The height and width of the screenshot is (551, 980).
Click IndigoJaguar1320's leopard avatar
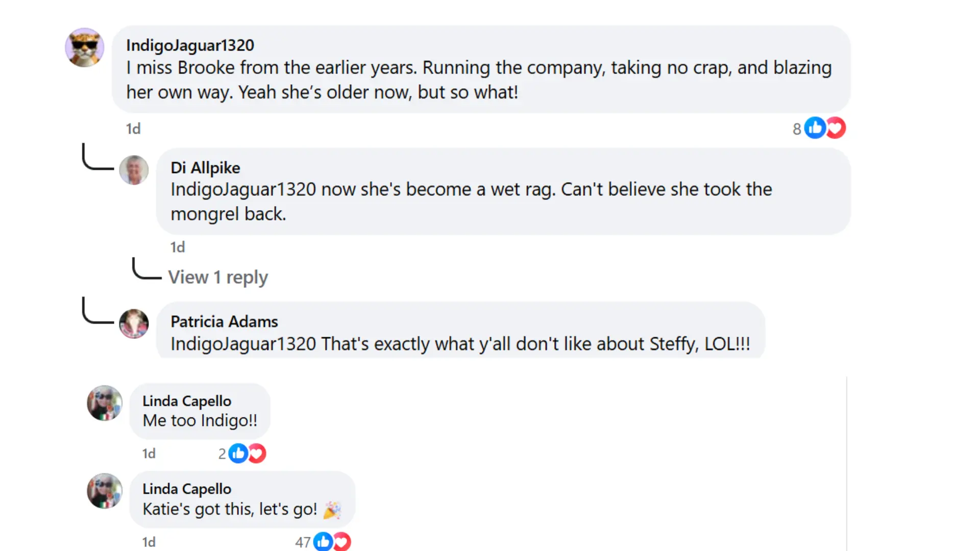coord(85,47)
